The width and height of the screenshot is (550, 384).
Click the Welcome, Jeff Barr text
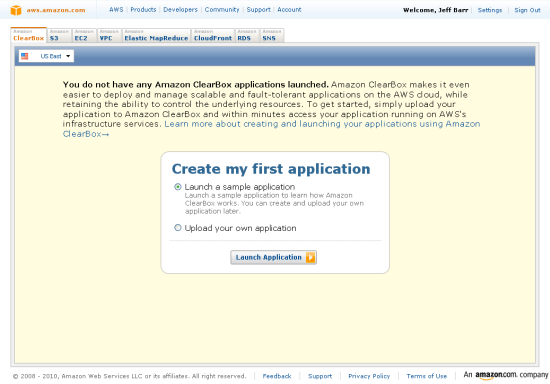(436, 10)
